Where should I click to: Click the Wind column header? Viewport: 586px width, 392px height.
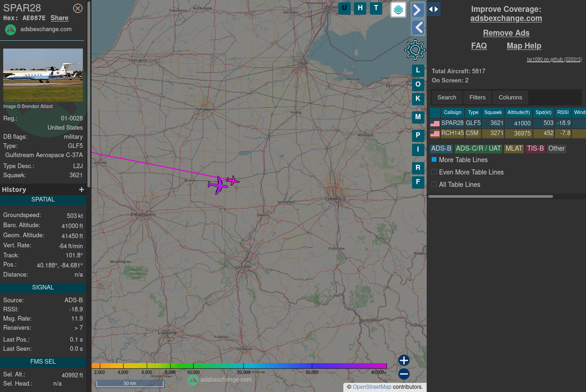pyautogui.click(x=579, y=113)
